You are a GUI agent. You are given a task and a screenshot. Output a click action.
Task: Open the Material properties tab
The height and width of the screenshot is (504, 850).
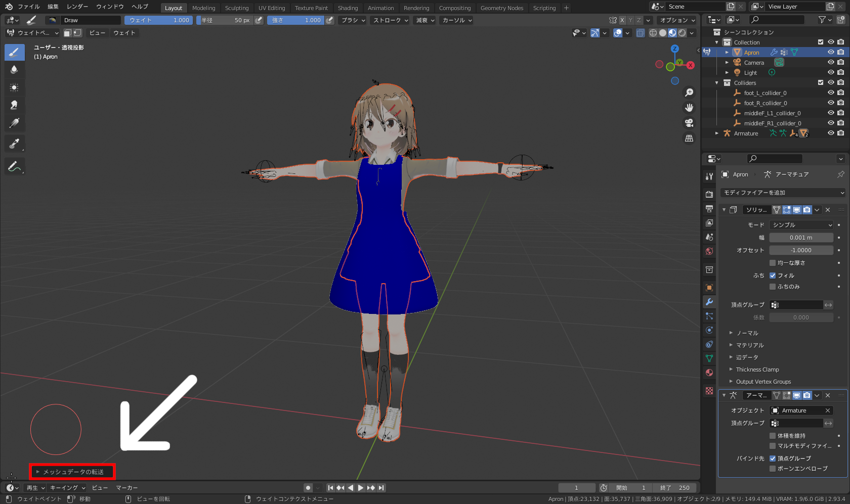point(709,372)
